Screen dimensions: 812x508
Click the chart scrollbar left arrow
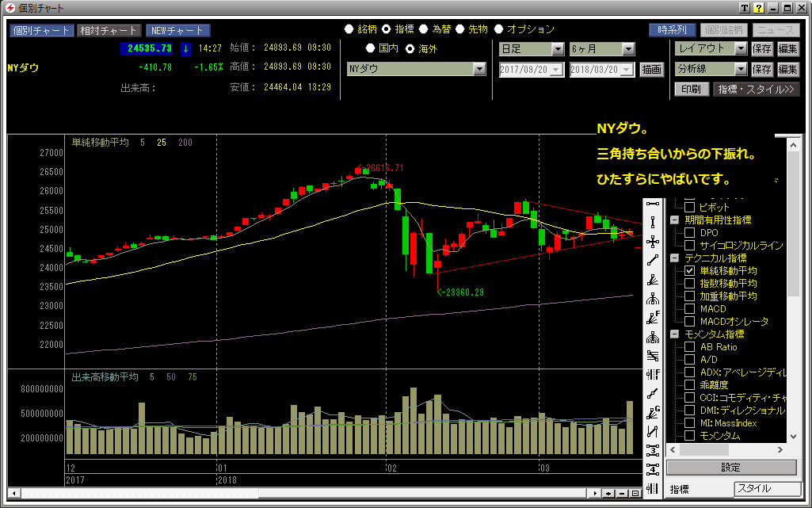(14, 494)
